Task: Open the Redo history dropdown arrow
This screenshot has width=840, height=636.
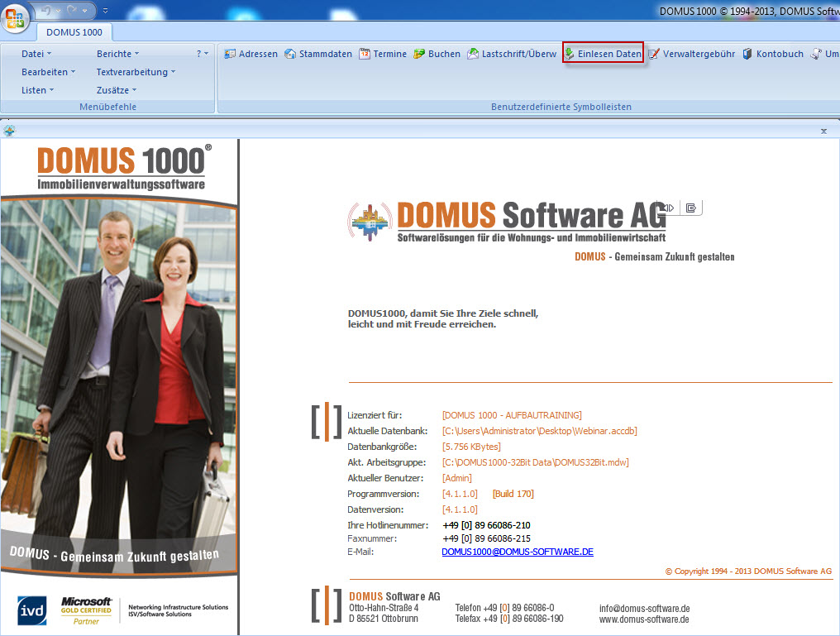Action: pos(84,11)
